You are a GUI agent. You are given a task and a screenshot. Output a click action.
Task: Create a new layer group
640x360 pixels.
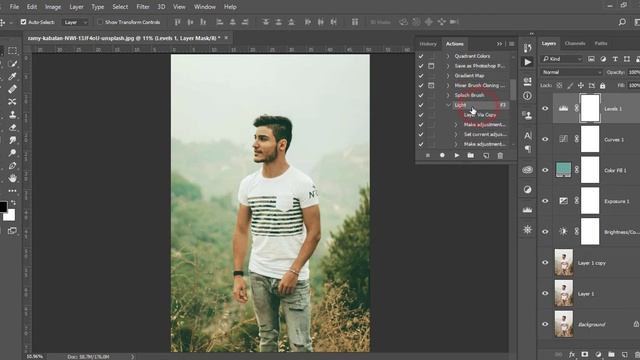point(611,355)
